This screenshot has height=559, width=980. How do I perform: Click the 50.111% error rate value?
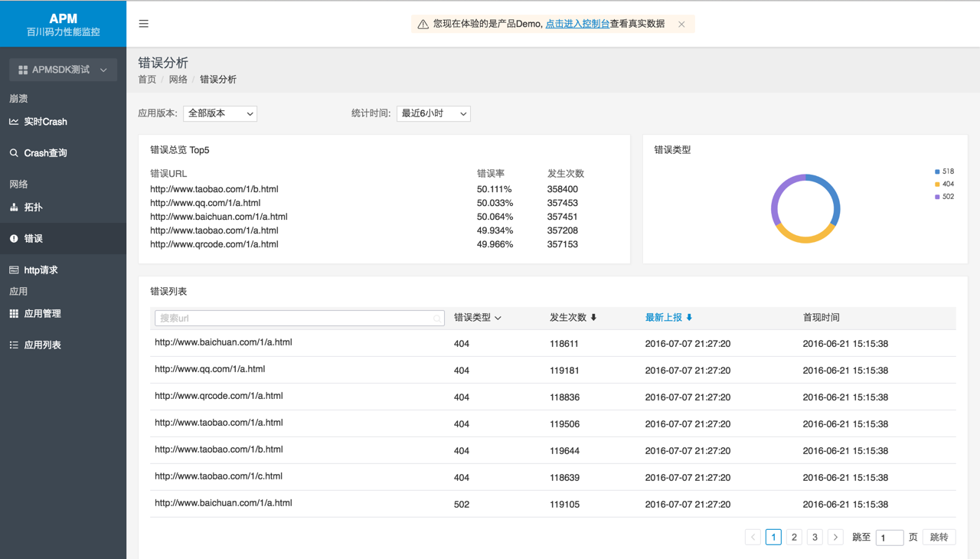(495, 189)
